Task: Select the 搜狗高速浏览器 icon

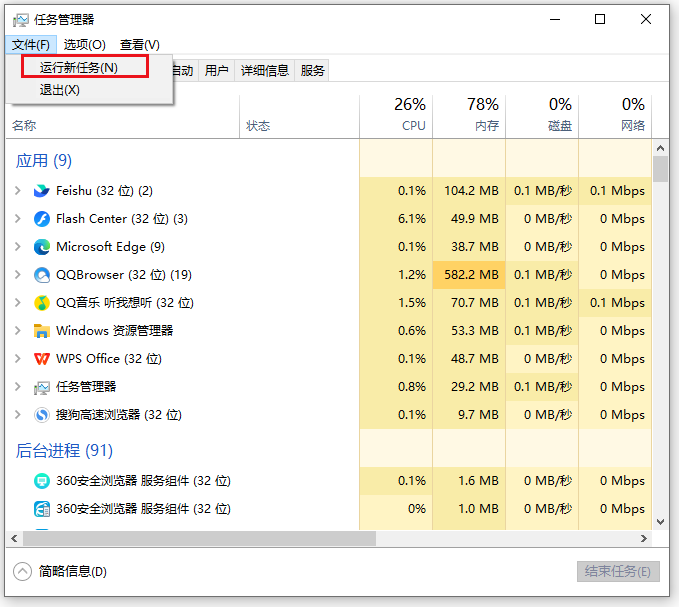Action: (x=42, y=415)
